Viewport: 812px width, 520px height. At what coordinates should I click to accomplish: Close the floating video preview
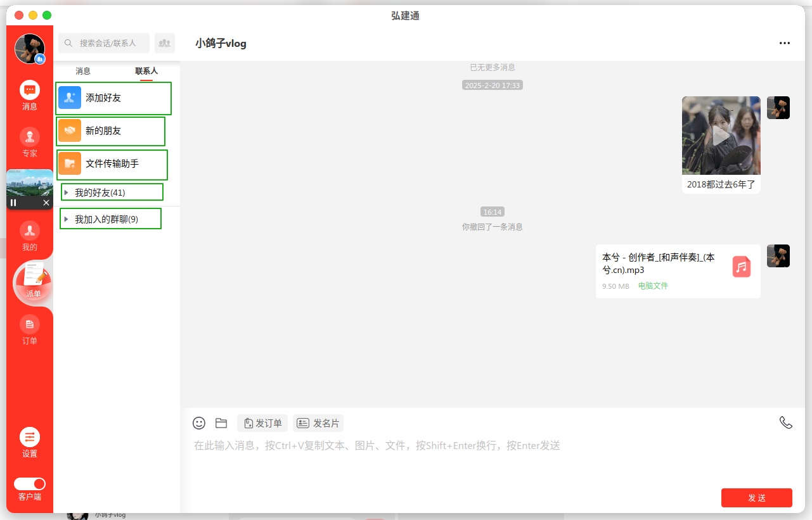(46, 203)
